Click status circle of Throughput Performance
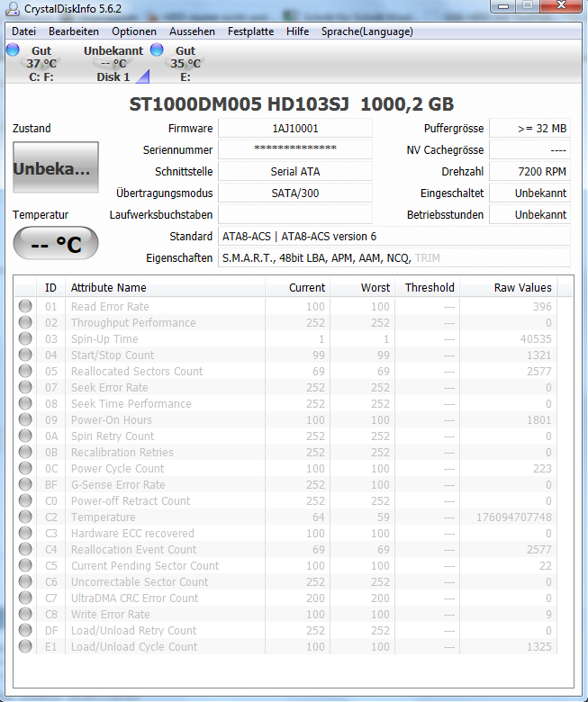This screenshot has width=588, height=702. coord(25,322)
